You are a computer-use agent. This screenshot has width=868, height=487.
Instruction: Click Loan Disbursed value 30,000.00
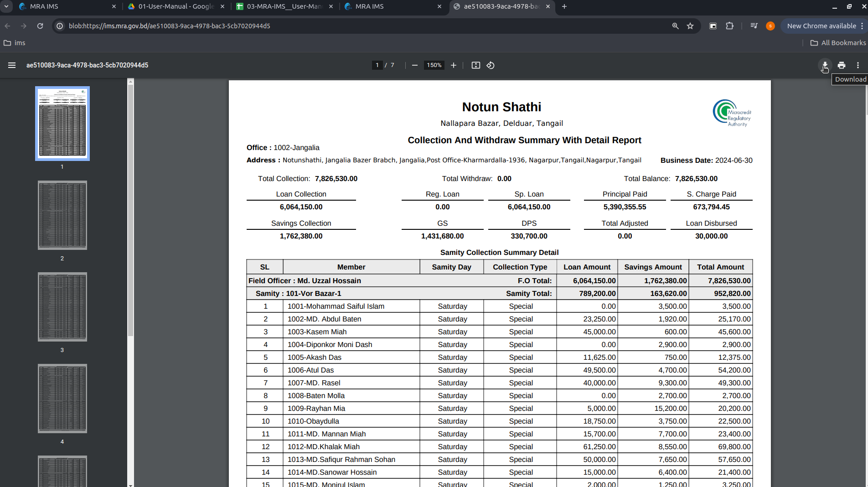tap(711, 236)
